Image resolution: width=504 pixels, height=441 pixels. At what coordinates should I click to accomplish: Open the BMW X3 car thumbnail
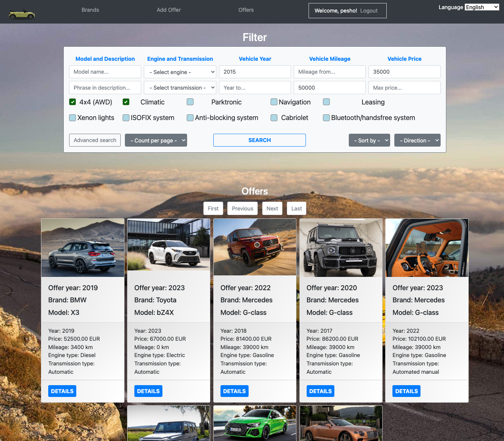[x=83, y=248]
